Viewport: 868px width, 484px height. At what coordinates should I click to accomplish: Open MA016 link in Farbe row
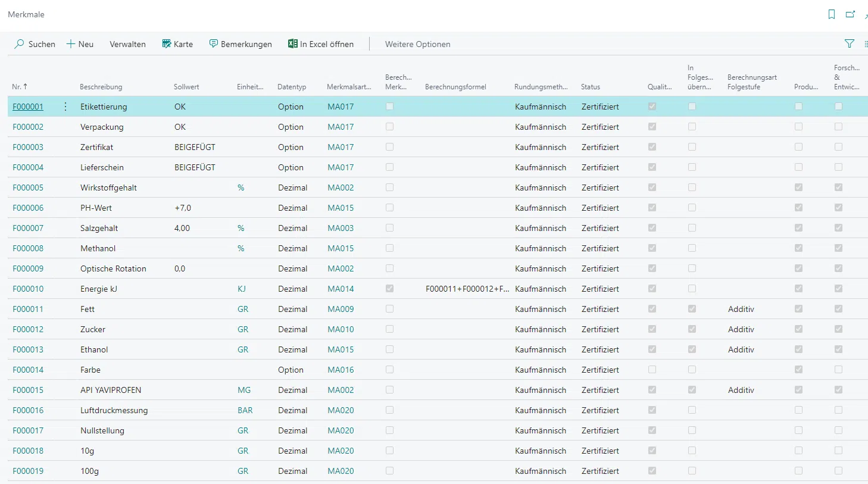click(x=341, y=370)
